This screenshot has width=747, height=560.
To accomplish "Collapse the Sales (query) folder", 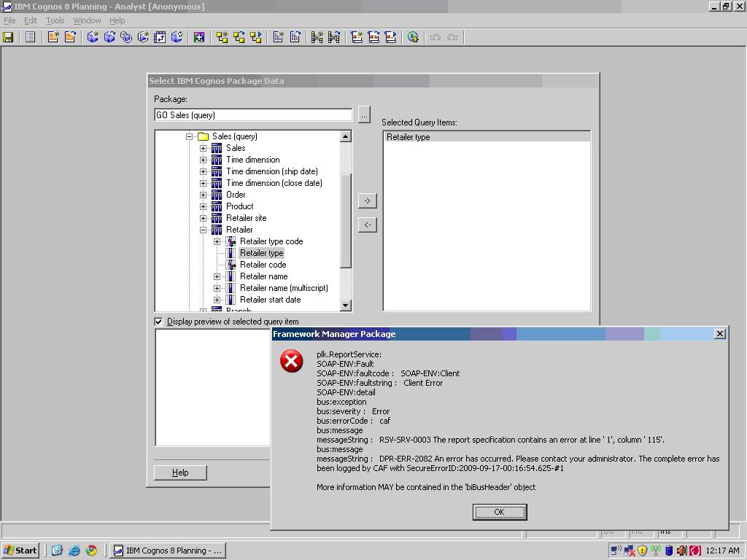I will point(189,136).
